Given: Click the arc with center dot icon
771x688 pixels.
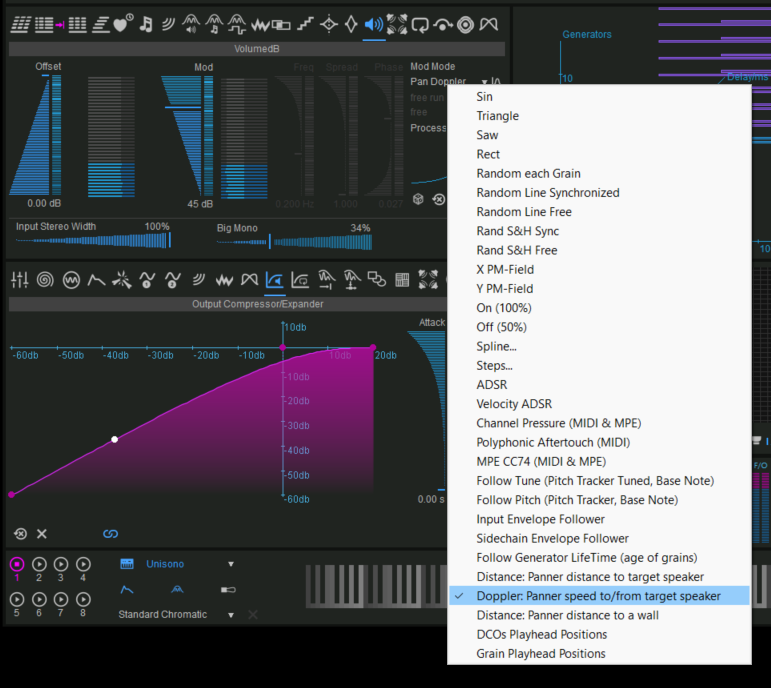Looking at the screenshot, I should point(443,25).
